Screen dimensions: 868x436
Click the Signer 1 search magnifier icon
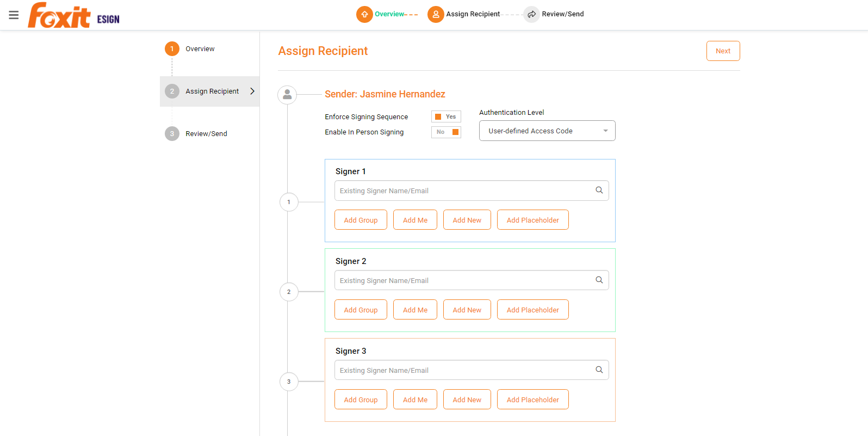(599, 191)
